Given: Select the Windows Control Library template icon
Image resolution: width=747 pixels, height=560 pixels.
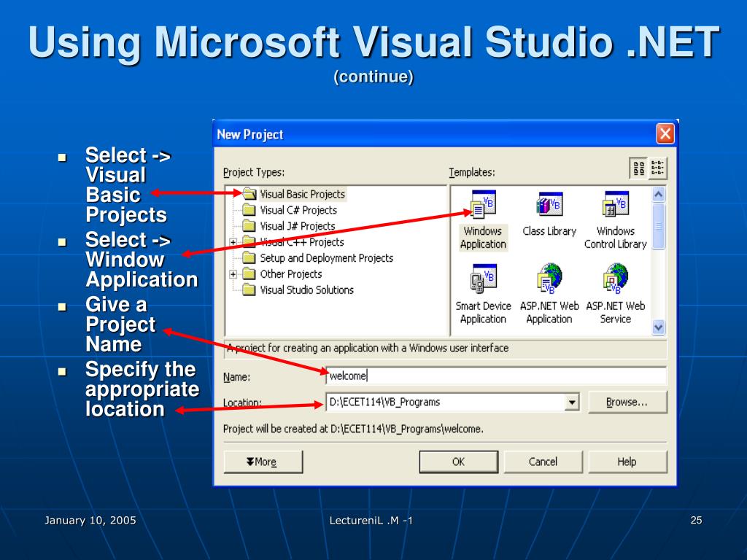Looking at the screenshot, I should (615, 204).
